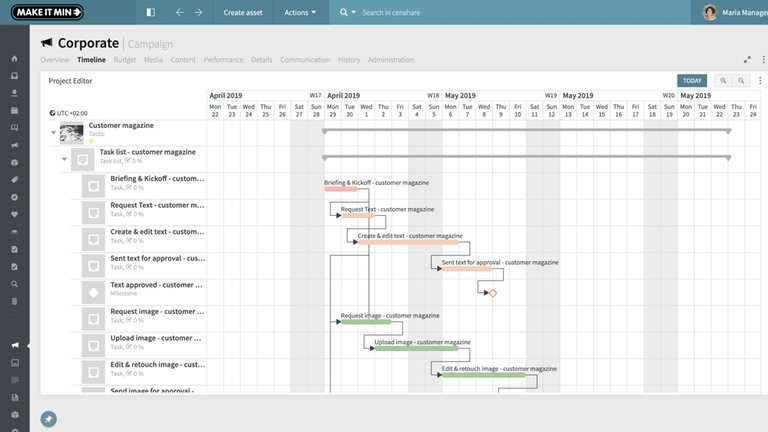Expand the Project Editor to fullscreen
The width and height of the screenshot is (768, 432).
click(x=746, y=59)
